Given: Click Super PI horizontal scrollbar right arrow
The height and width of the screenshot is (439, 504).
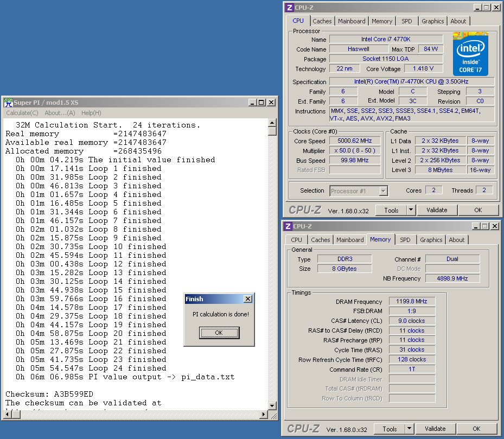Looking at the screenshot, I should pos(264,415).
